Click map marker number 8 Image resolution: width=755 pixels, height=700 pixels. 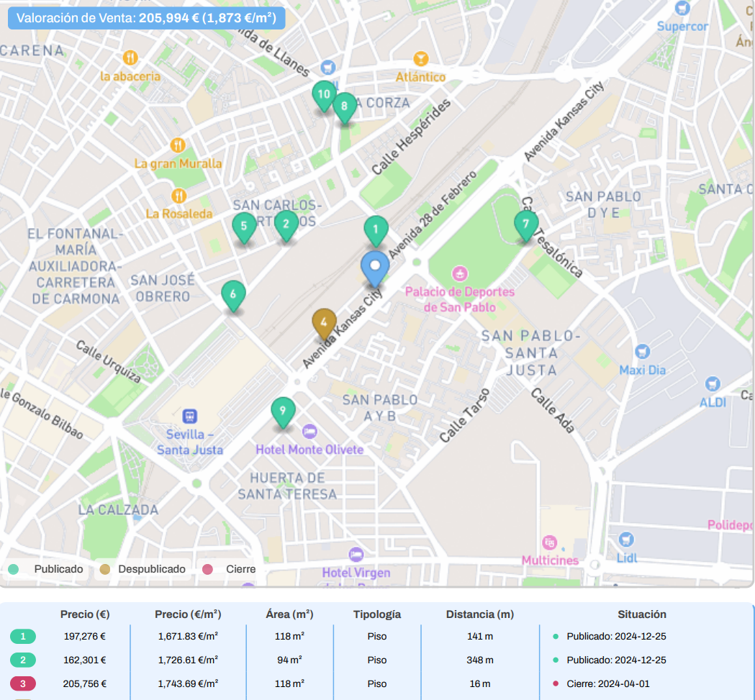[344, 106]
